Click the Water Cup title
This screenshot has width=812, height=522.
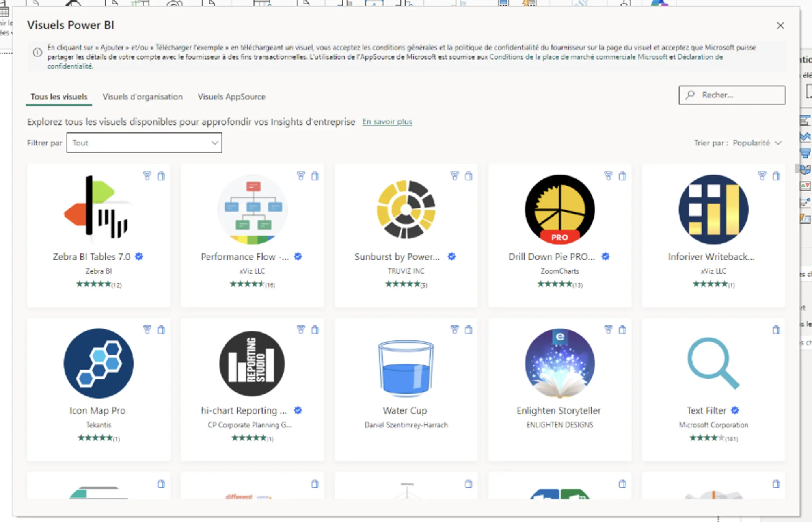(405, 411)
